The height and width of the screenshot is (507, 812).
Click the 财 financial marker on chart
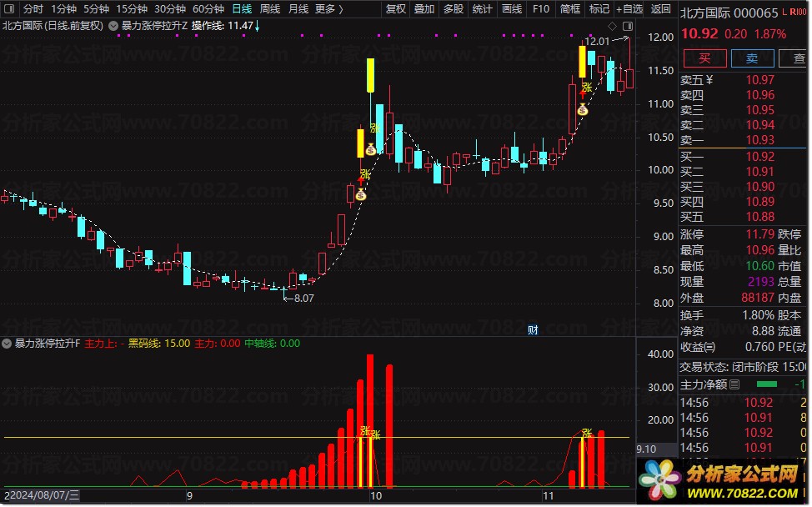point(533,330)
